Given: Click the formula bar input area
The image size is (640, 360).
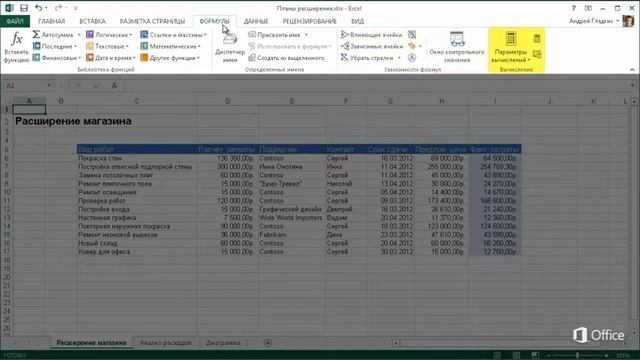Looking at the screenshot, I should pos(376,85).
